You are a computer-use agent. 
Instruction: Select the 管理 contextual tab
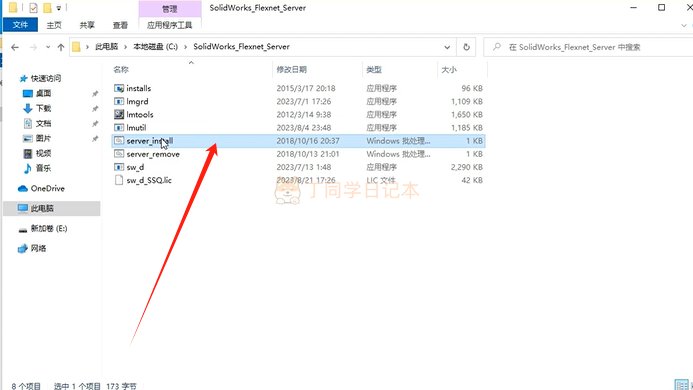[170, 8]
